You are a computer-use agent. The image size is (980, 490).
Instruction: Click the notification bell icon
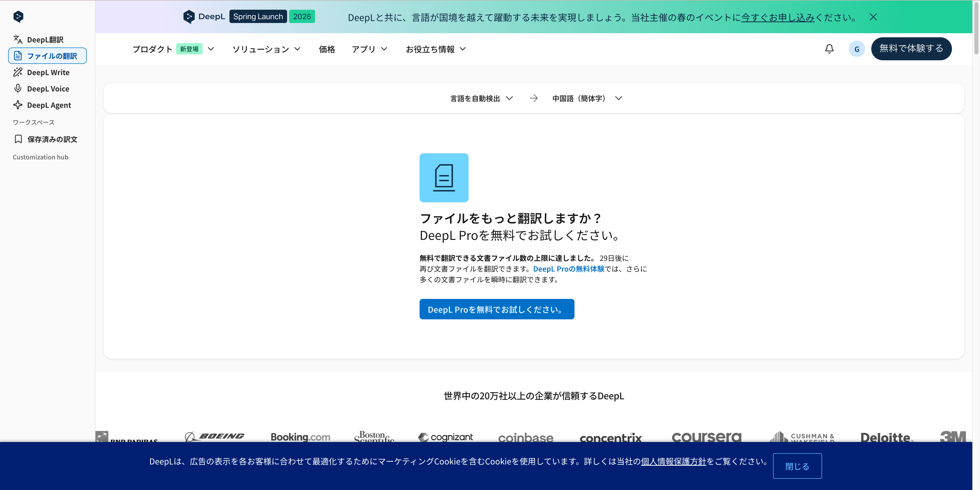[x=829, y=49]
